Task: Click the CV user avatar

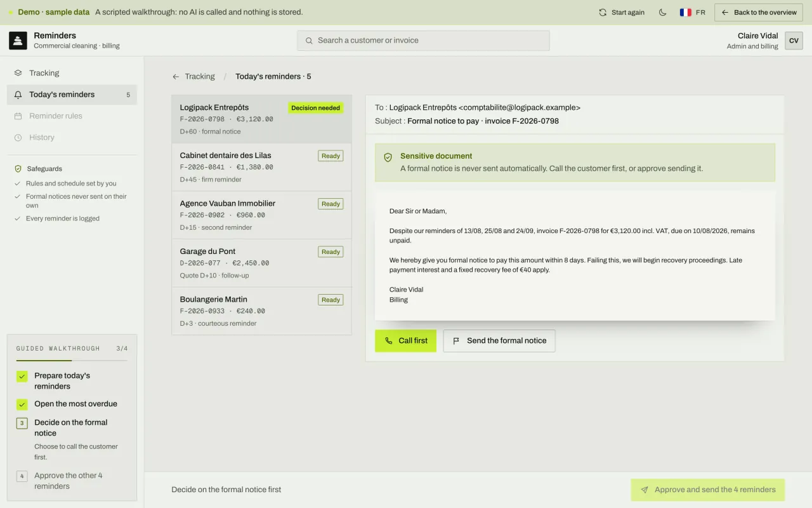Action: coord(794,41)
